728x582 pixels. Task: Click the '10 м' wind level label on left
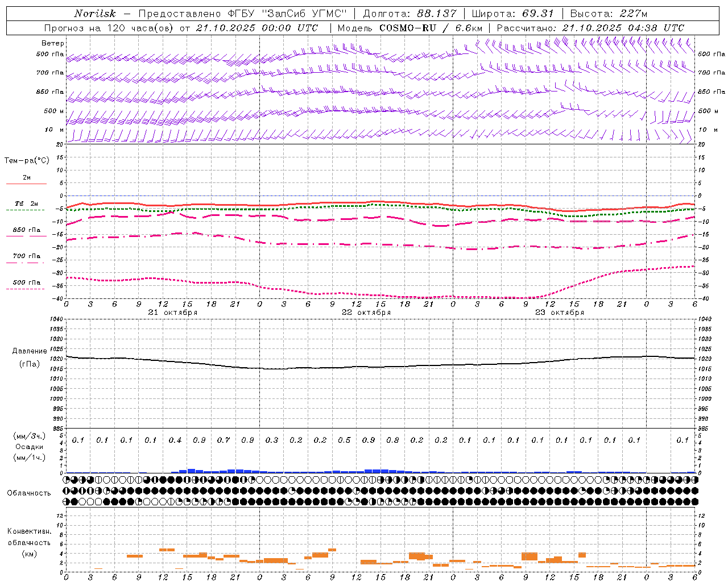tap(55, 130)
